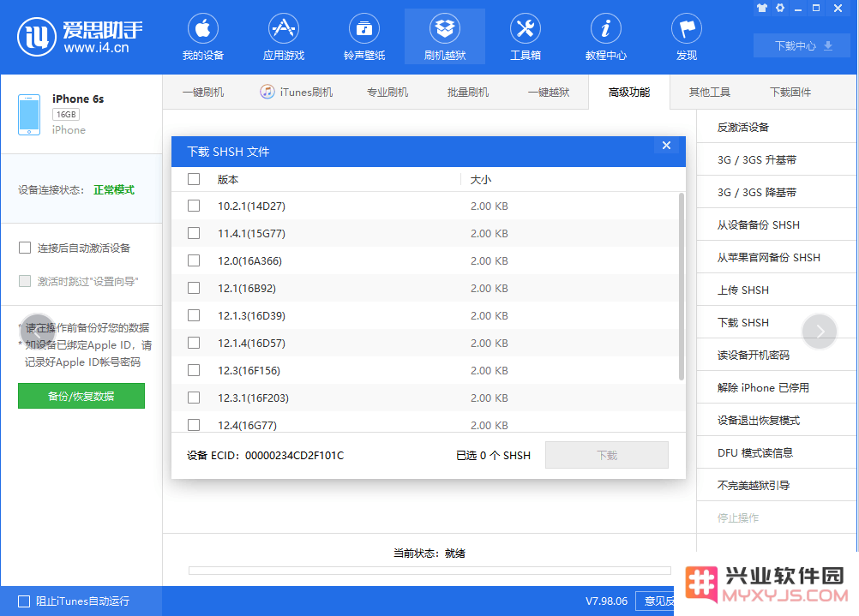Click the iPhone 6s device icon

29,115
